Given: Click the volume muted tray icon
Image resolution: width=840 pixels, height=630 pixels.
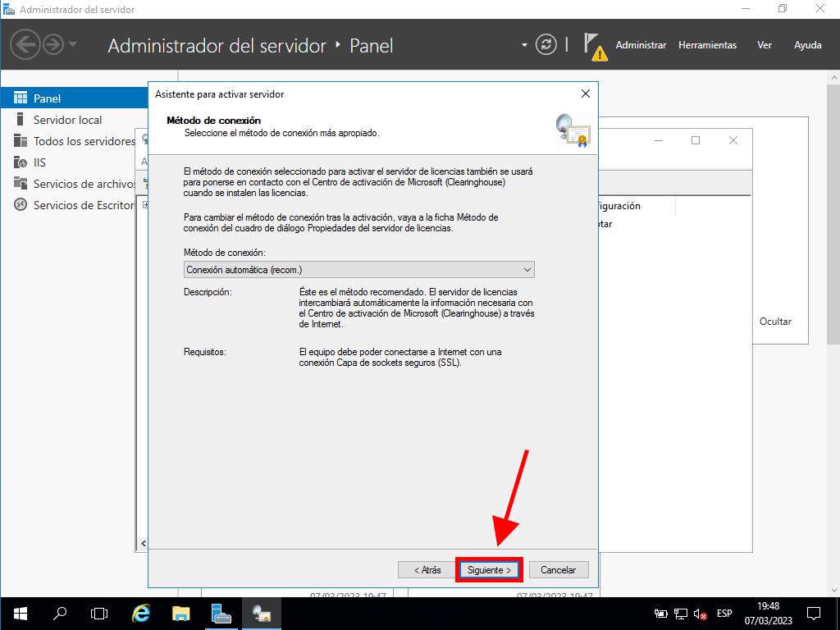Looking at the screenshot, I should [701, 613].
